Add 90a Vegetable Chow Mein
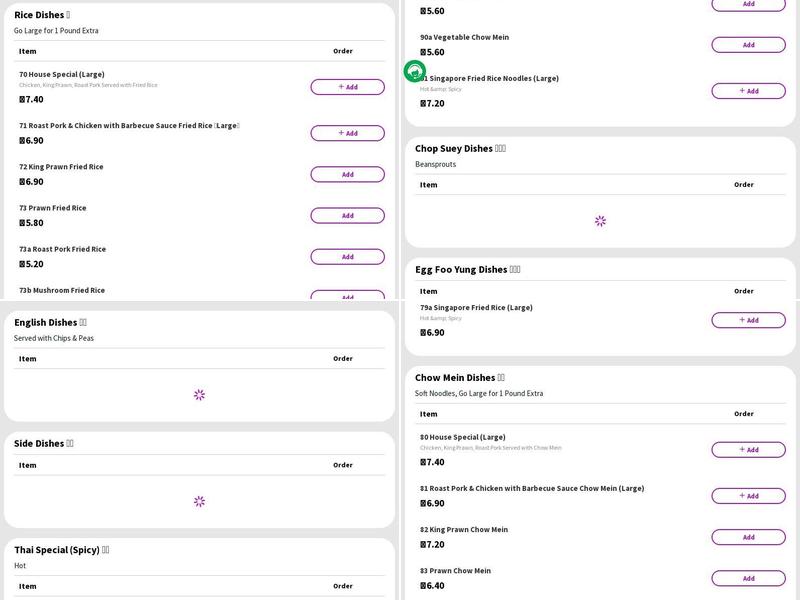Screen dimensions: 800x600 (748, 45)
